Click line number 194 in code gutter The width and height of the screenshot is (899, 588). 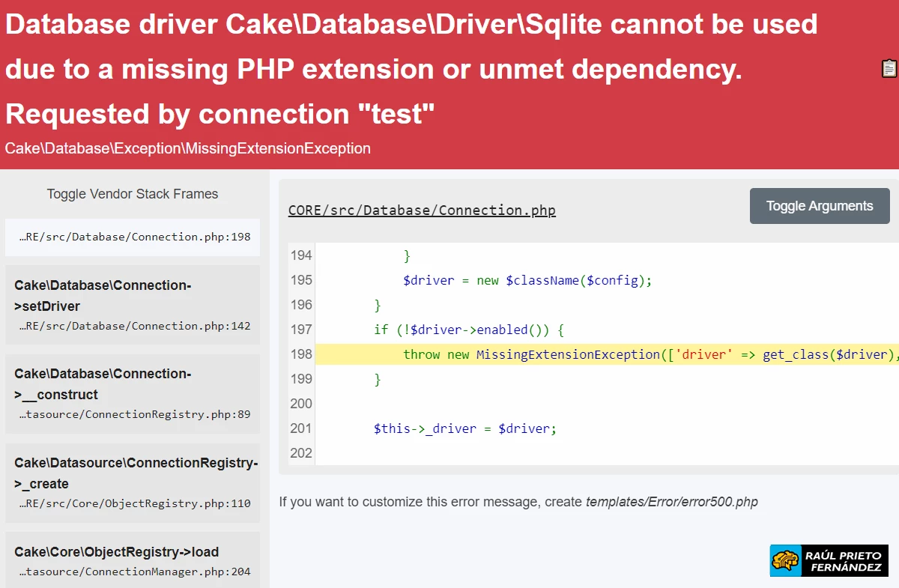coord(301,255)
